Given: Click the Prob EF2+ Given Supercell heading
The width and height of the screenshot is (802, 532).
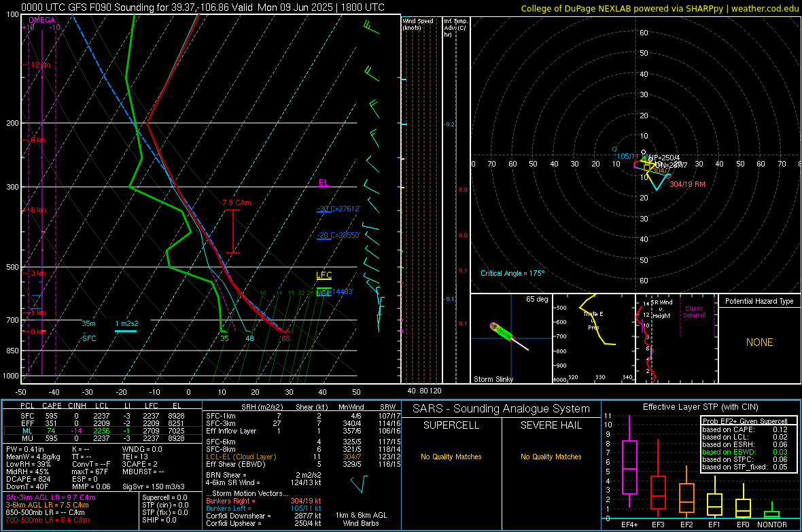Looking at the screenshot, I should (x=745, y=421).
